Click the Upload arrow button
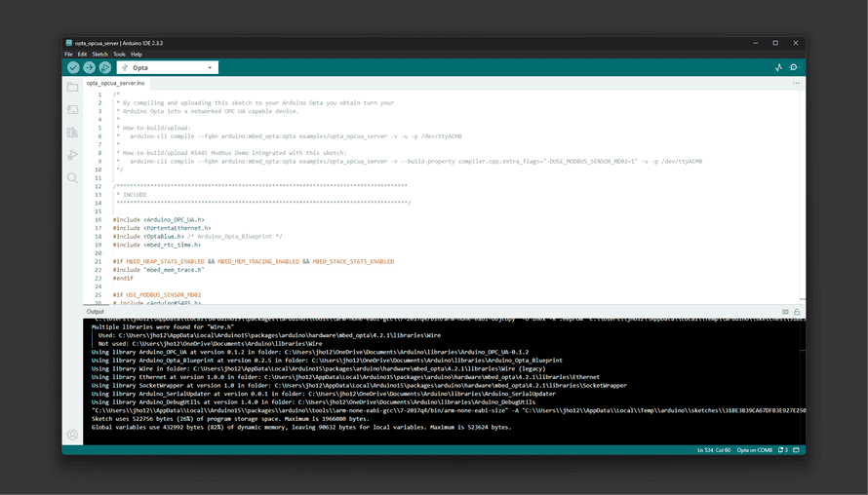The width and height of the screenshot is (868, 495). (89, 67)
